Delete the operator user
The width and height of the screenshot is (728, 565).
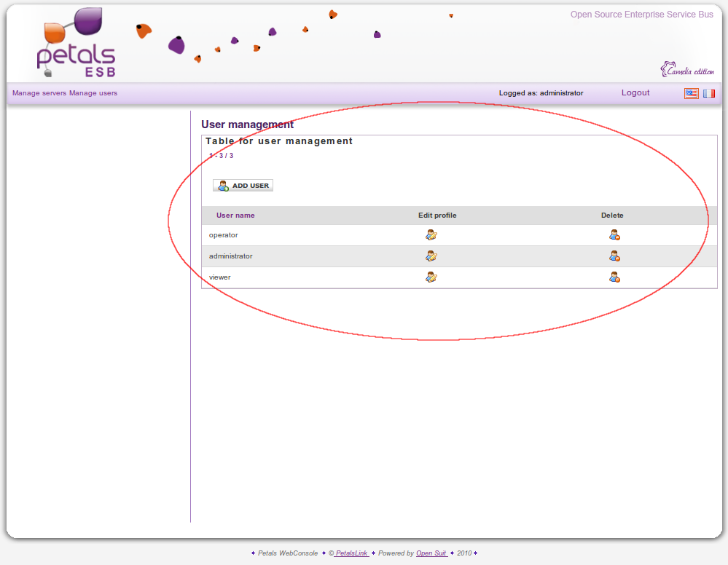pyautogui.click(x=614, y=235)
